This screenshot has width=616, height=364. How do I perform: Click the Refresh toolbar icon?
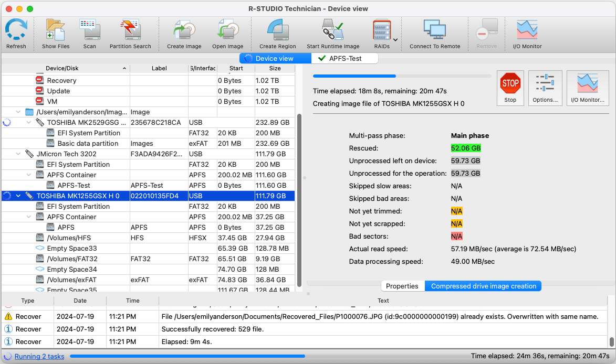[x=16, y=34]
